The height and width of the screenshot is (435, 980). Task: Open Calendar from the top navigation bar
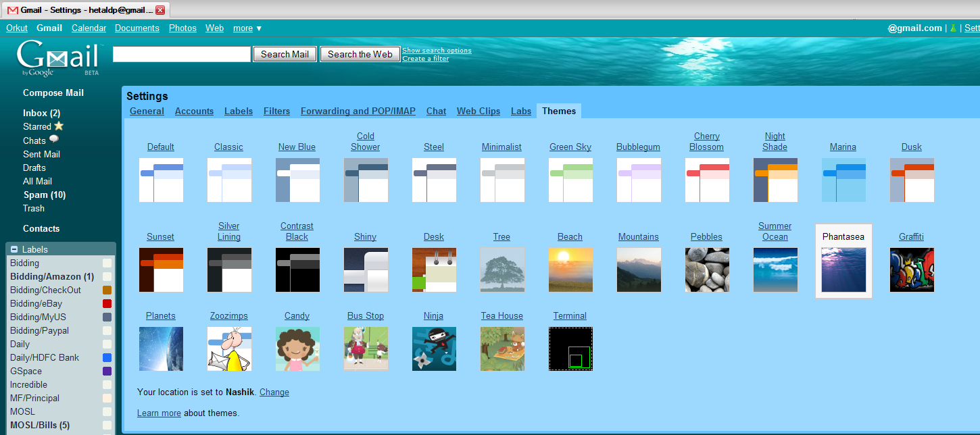pos(89,28)
